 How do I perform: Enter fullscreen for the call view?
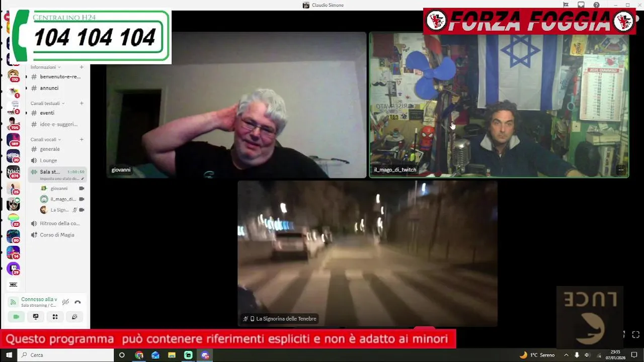[635, 334]
